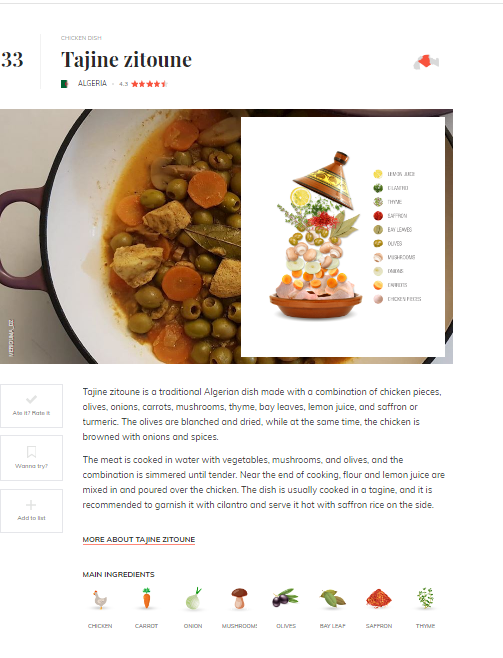The width and height of the screenshot is (503, 658).
Task: Select the Olives ingredient icon
Action: click(286, 598)
